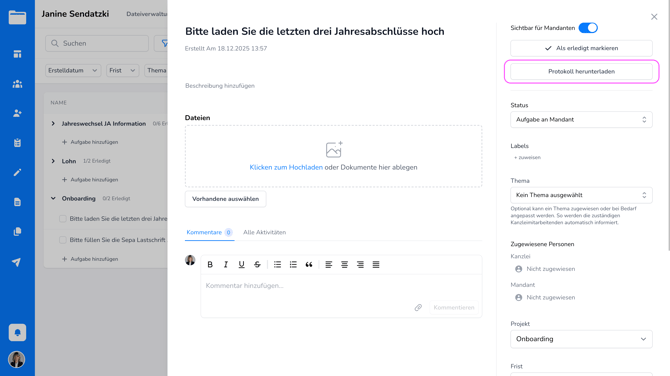Image resolution: width=670 pixels, height=376 pixels.
Task: Open the Projekt dropdown 'Onboarding'
Action: (x=581, y=339)
